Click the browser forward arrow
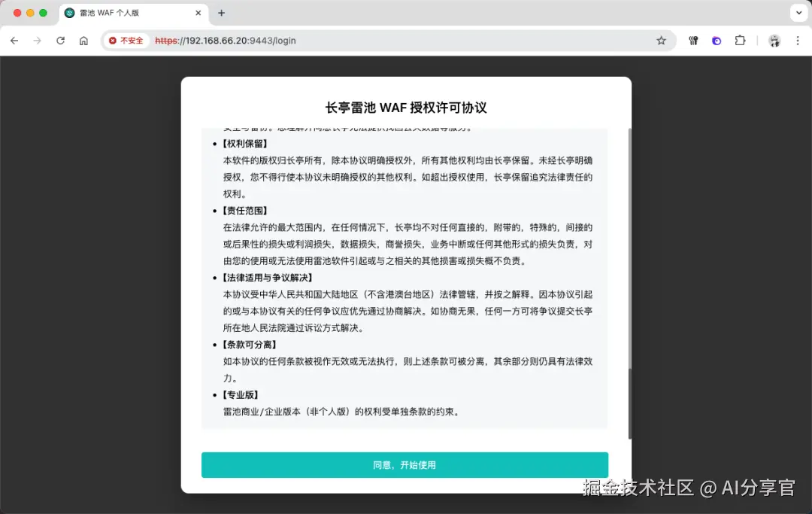 pyautogui.click(x=38, y=41)
